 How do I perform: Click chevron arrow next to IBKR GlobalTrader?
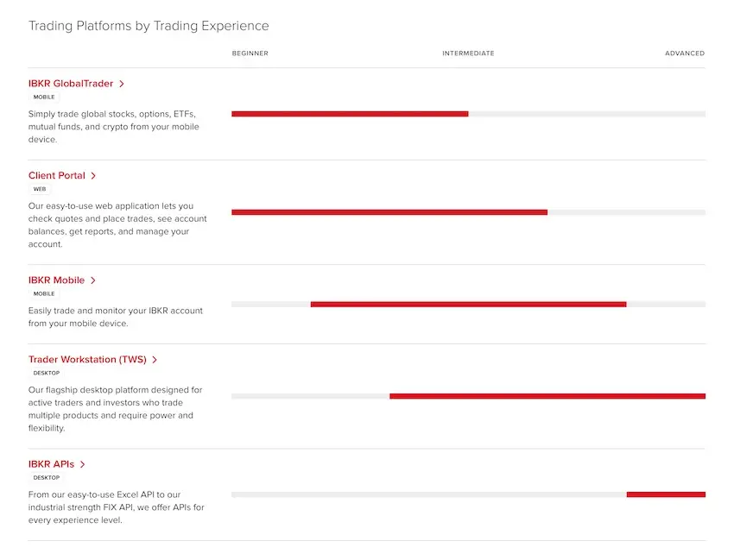click(122, 84)
